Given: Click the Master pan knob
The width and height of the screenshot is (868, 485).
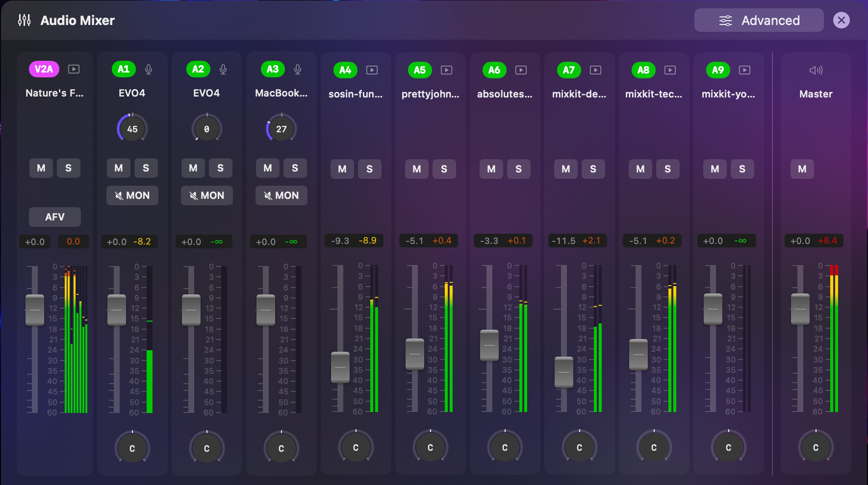Looking at the screenshot, I should tap(816, 447).
